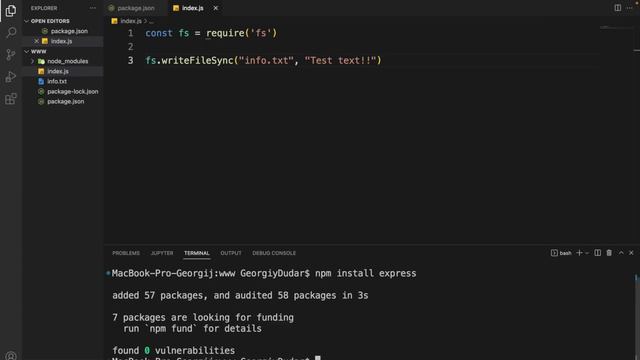Open package-lock.json in the file tree
640x360 pixels.
72,91
